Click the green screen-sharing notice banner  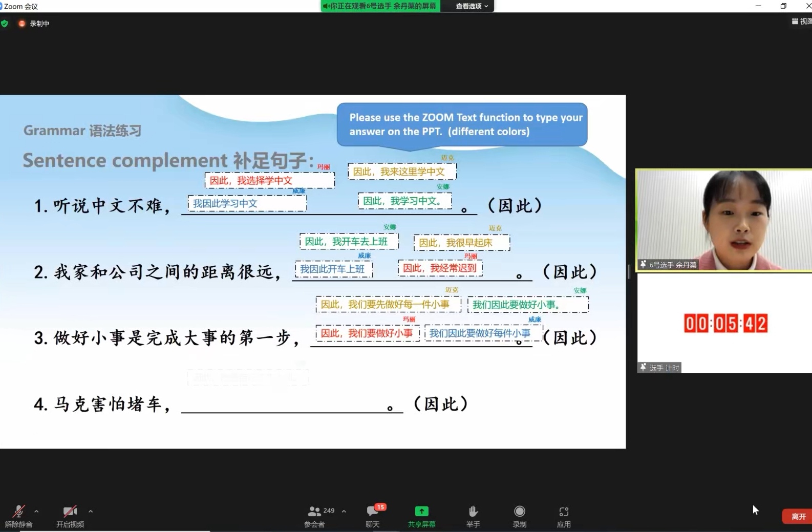point(380,6)
